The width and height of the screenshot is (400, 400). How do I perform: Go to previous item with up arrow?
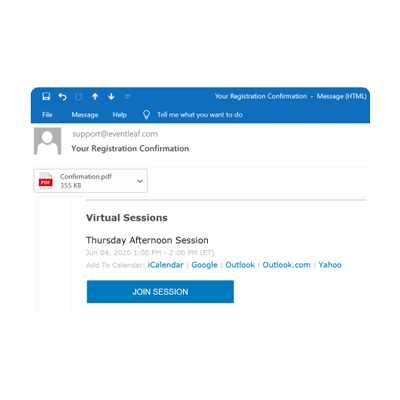95,96
